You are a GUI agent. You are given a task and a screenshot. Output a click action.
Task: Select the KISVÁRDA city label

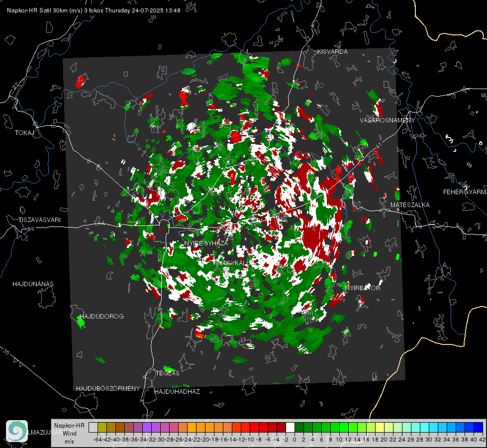332,52
